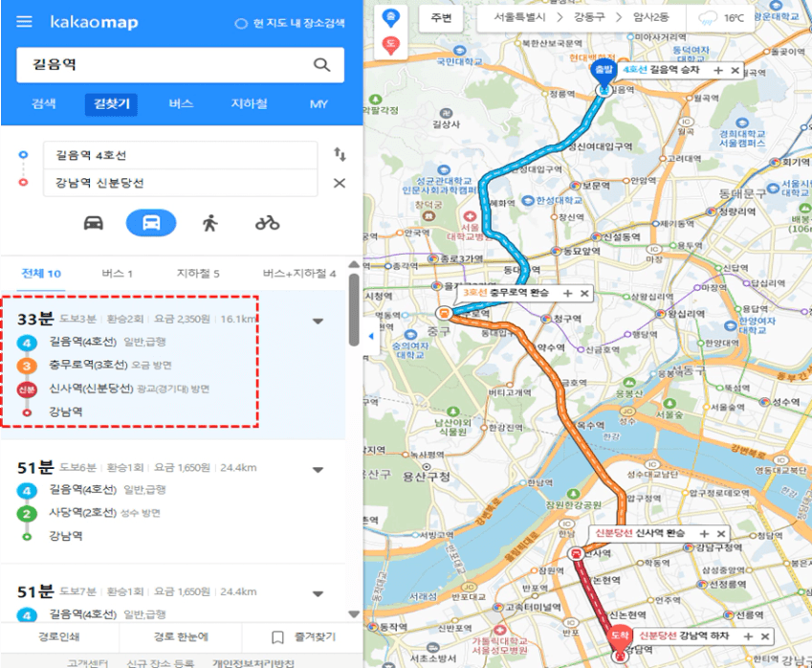The image size is (812, 668).
Task: Click the 강남역 신분당선 destination field
Action: [180, 183]
